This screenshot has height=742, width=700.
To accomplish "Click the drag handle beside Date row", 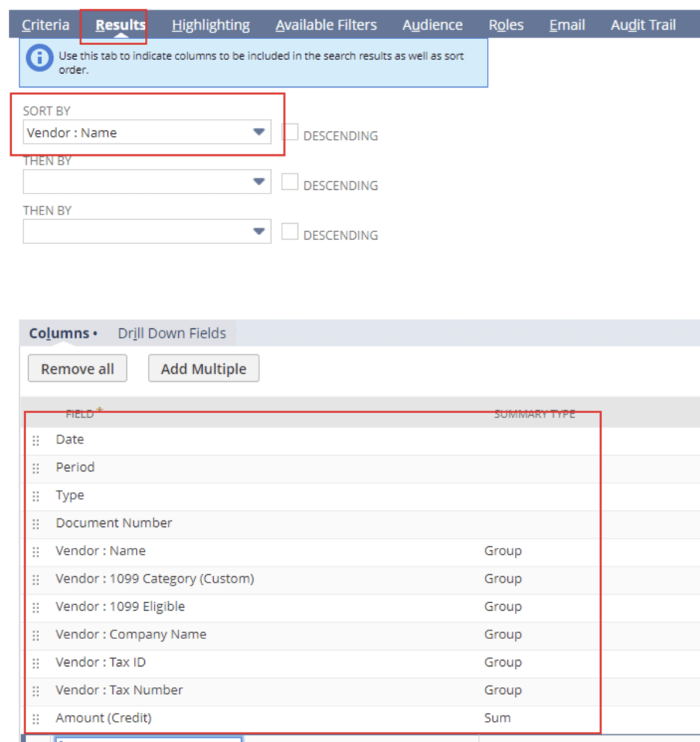I will pyautogui.click(x=36, y=441).
